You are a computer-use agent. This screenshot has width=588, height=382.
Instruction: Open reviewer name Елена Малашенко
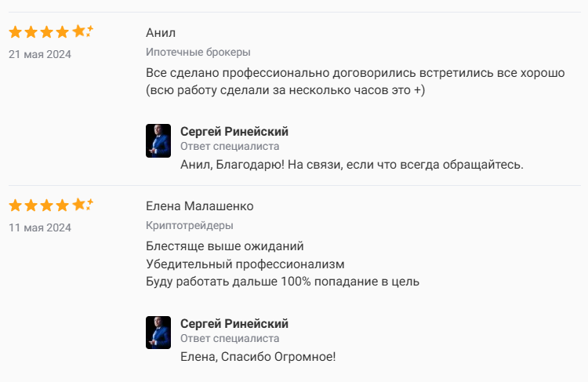[199, 206]
